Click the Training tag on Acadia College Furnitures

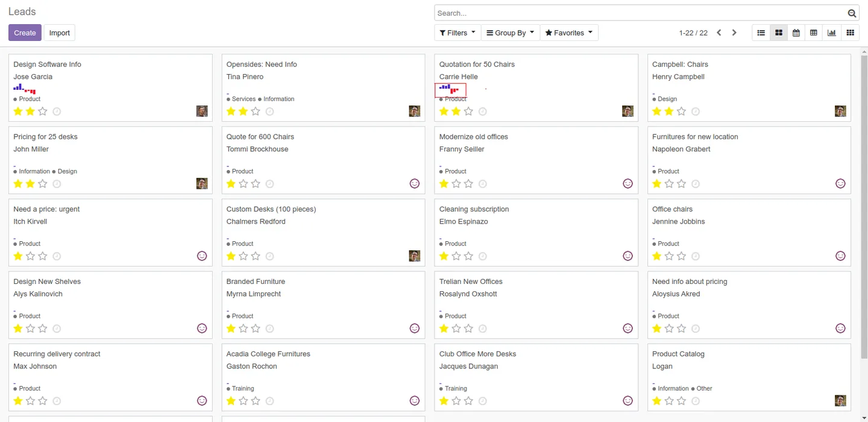pos(243,388)
